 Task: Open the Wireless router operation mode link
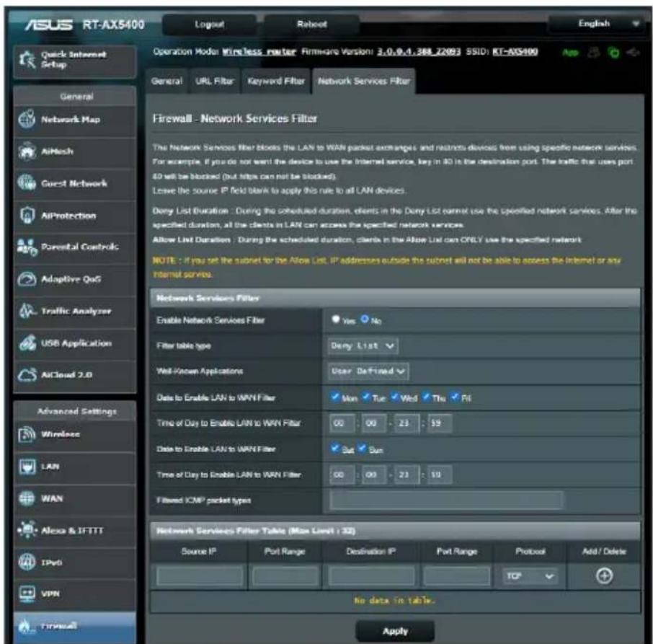259,52
